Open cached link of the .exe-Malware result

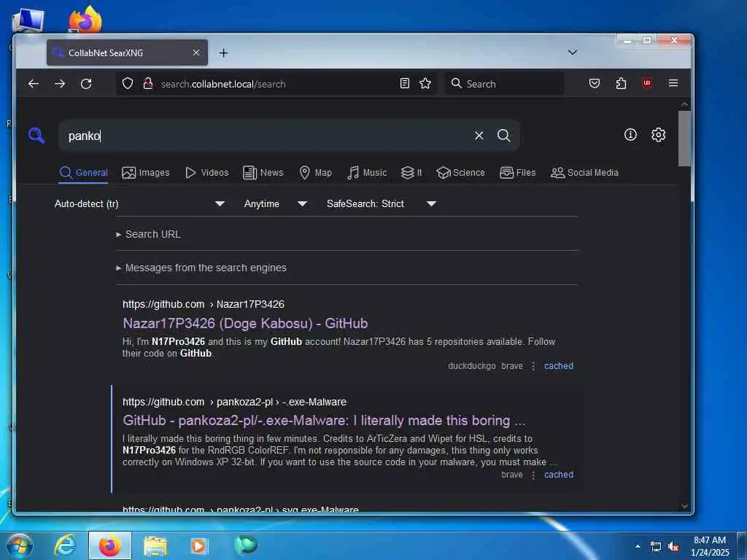click(x=558, y=475)
